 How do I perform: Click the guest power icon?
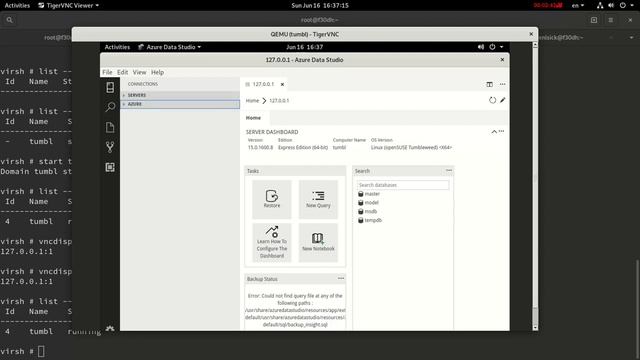coord(492,47)
